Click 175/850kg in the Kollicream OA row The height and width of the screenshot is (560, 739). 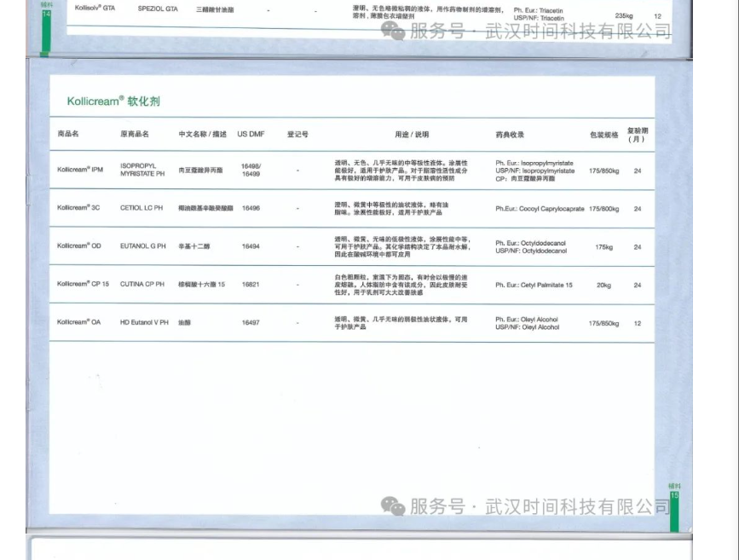pos(603,323)
